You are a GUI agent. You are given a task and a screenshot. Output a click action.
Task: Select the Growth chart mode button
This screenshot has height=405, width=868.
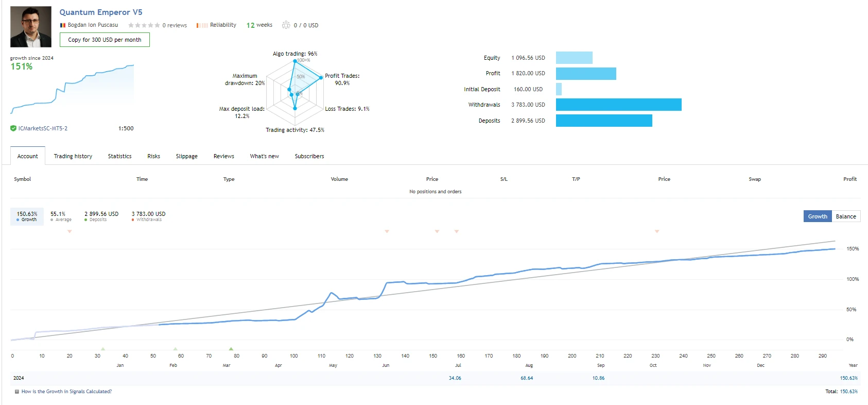point(817,216)
